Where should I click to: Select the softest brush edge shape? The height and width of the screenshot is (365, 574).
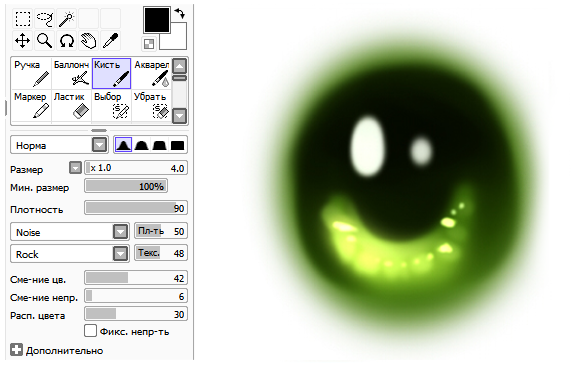tap(123, 145)
